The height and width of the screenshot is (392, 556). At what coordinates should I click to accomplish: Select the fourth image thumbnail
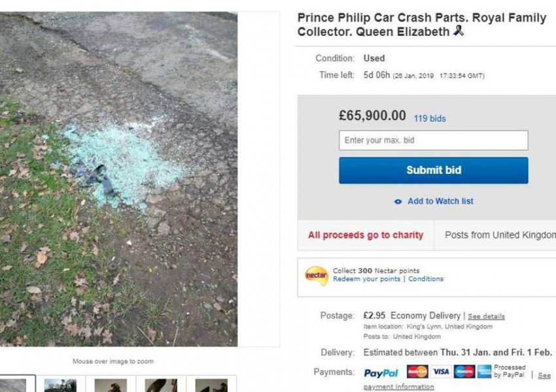pos(161,384)
